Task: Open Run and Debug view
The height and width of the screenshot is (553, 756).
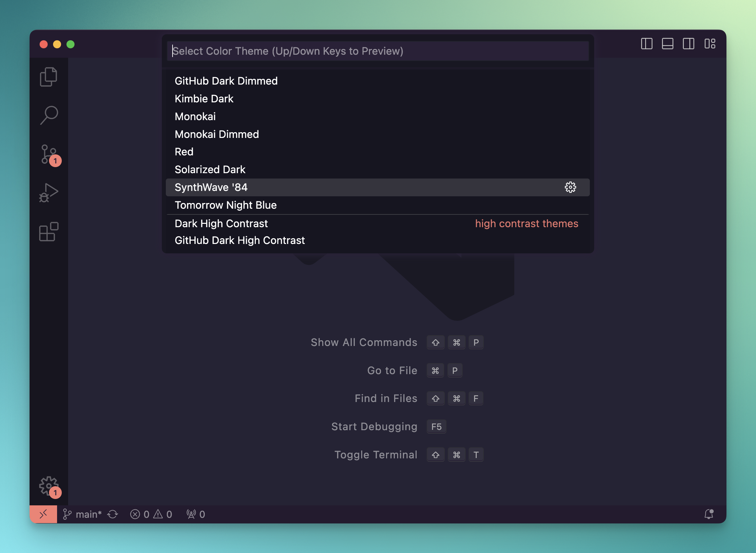Action: tap(49, 193)
